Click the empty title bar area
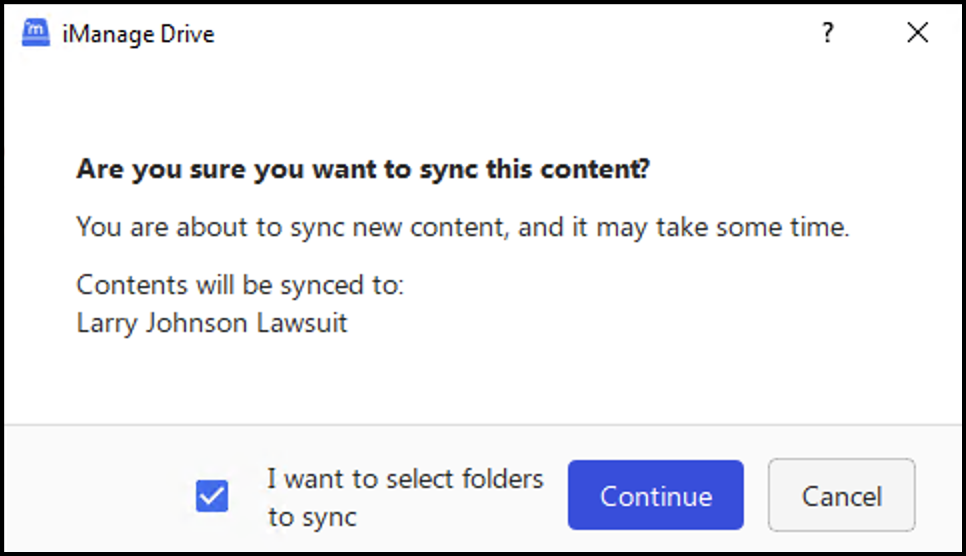This screenshot has width=966, height=556. click(x=500, y=34)
